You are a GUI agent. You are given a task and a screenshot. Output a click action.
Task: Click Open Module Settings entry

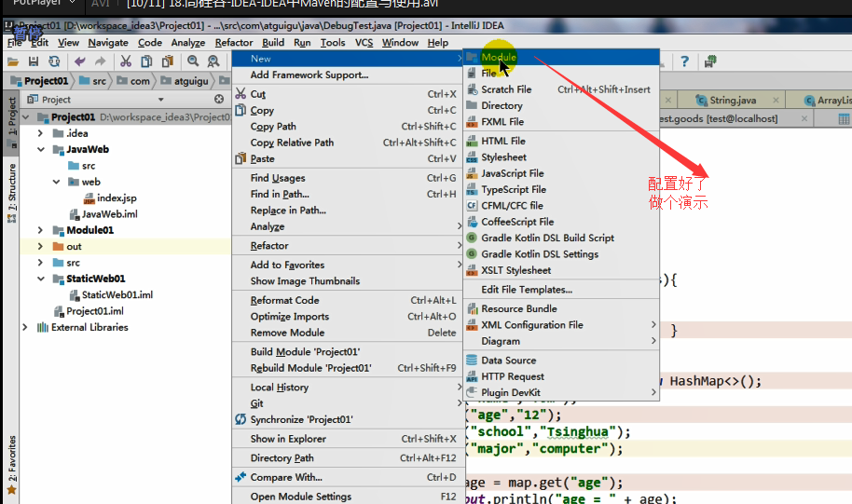click(347, 497)
